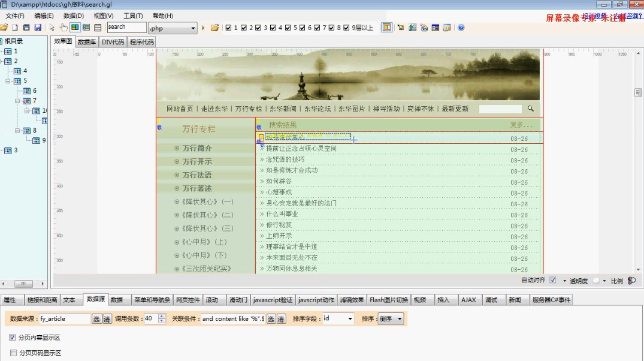Select layer 9 in the tree
The image size is (644, 361).
[40, 140]
